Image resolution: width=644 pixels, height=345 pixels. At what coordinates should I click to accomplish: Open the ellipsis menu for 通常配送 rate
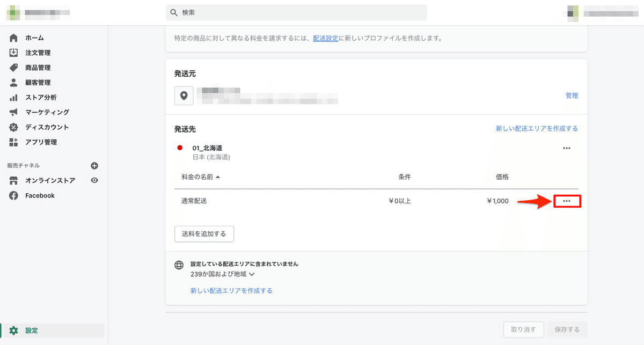click(567, 201)
